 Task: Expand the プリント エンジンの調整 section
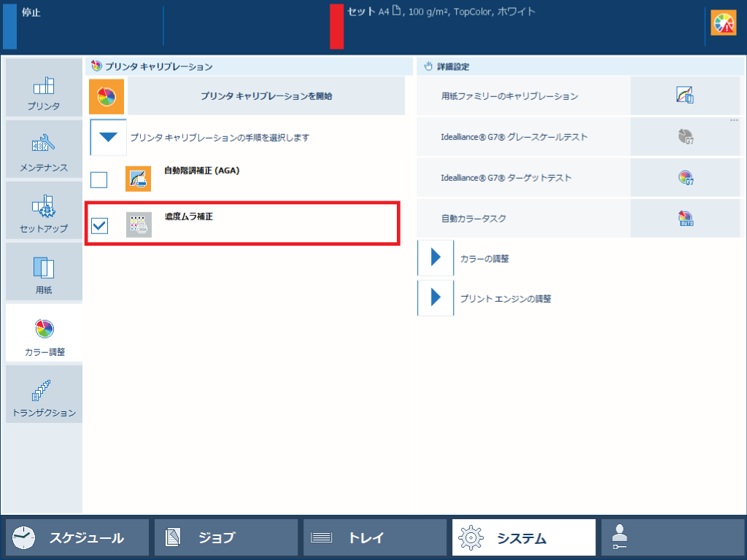coord(436,297)
